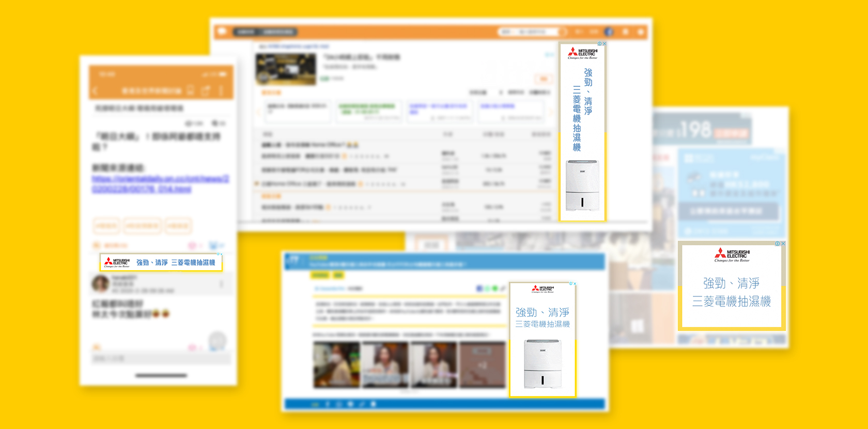Close the square Mitsubishi ad in the rightmost window
The image size is (868, 429).
(x=783, y=243)
